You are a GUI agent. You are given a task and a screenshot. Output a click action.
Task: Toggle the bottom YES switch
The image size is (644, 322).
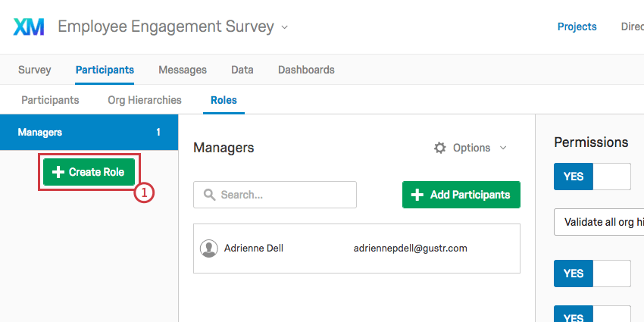[592, 314]
